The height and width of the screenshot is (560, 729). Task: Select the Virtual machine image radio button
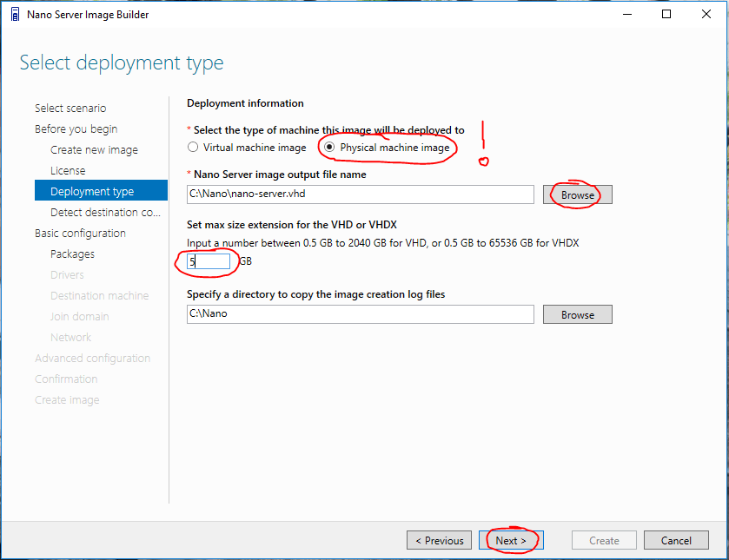[x=193, y=148]
